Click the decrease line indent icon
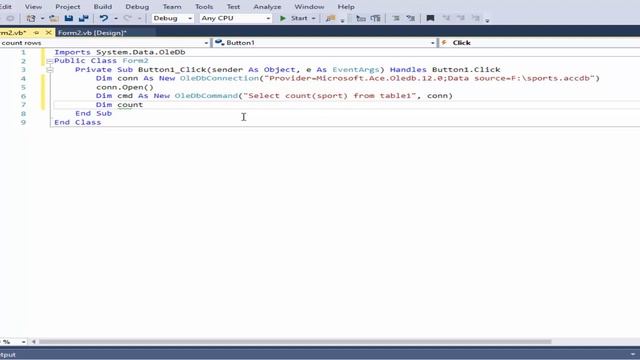 coord(361,18)
